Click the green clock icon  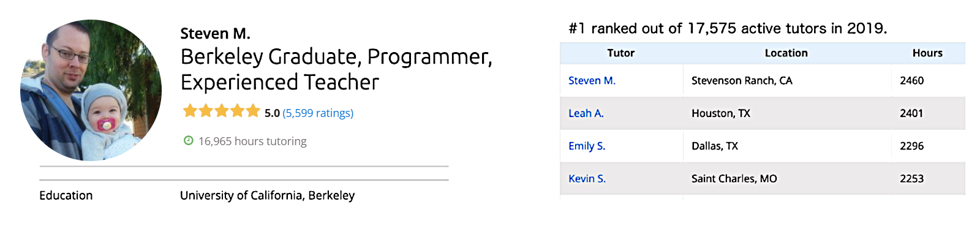[189, 141]
